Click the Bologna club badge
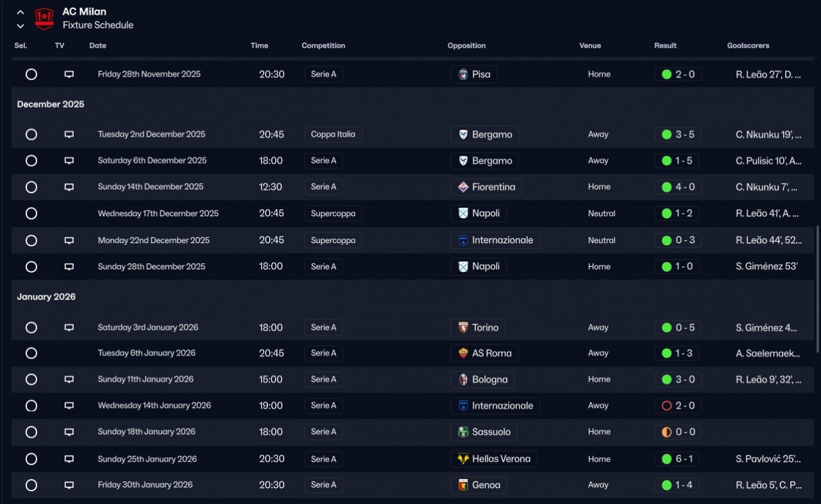 tap(463, 380)
